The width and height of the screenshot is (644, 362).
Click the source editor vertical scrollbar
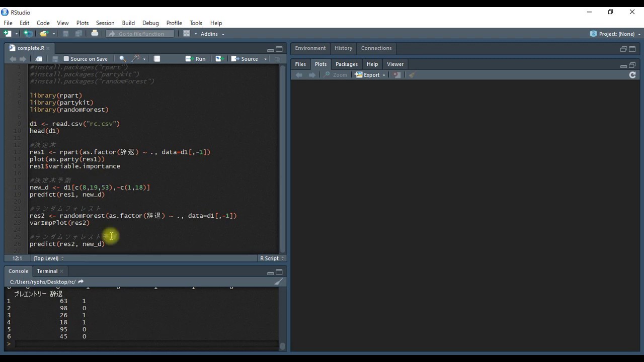coord(282,158)
